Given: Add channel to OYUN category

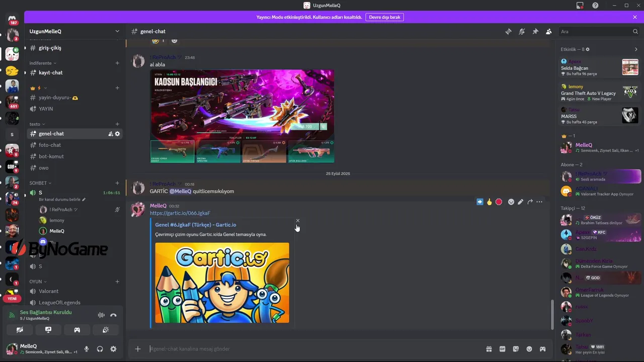Looking at the screenshot, I should (x=117, y=282).
